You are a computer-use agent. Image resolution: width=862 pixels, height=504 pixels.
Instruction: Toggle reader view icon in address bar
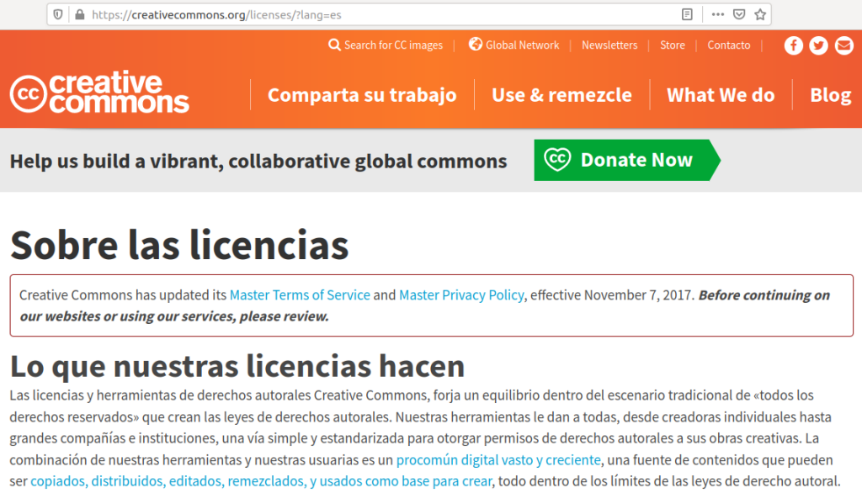(x=687, y=14)
